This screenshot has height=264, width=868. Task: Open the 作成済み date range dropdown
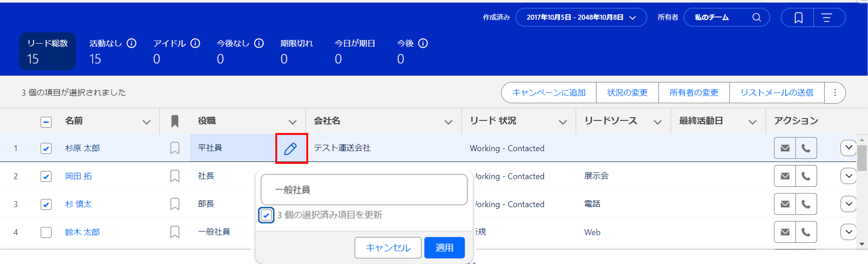pos(581,18)
